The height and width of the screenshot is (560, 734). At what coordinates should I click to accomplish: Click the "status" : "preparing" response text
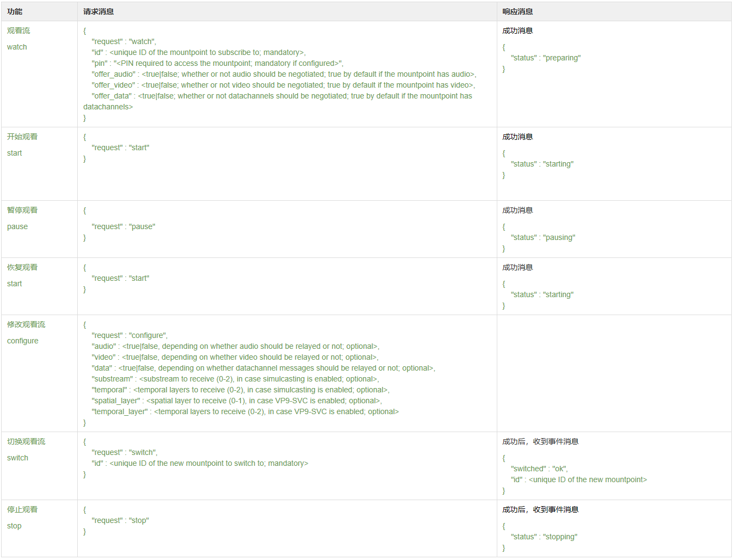point(545,58)
